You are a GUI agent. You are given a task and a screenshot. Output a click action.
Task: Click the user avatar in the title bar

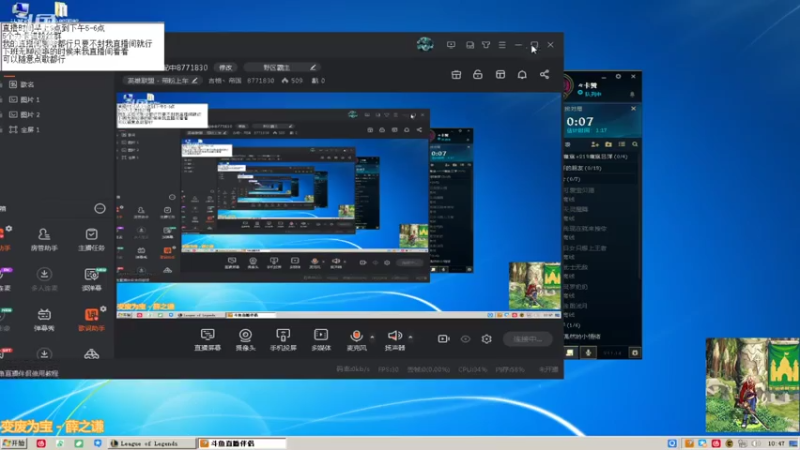[425, 44]
